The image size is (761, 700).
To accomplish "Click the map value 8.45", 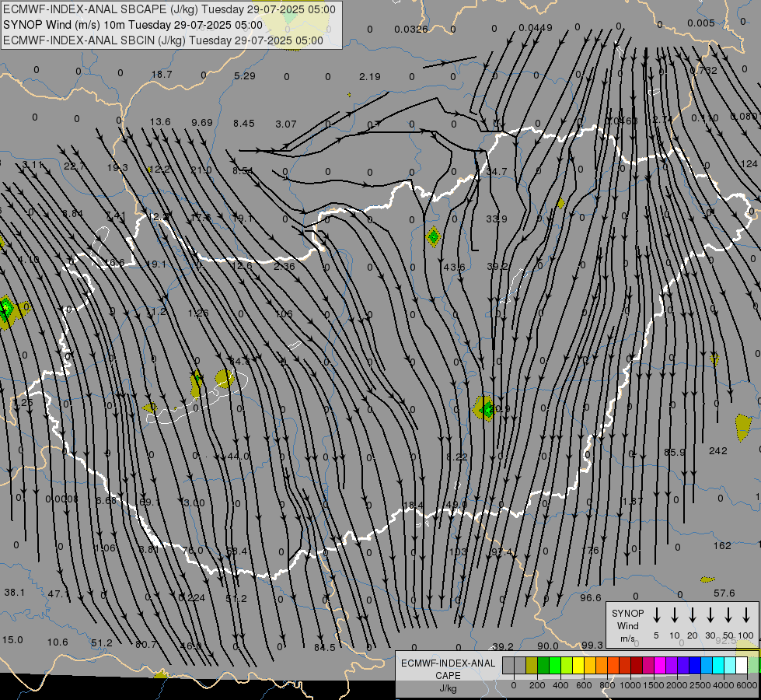I will tap(243, 124).
